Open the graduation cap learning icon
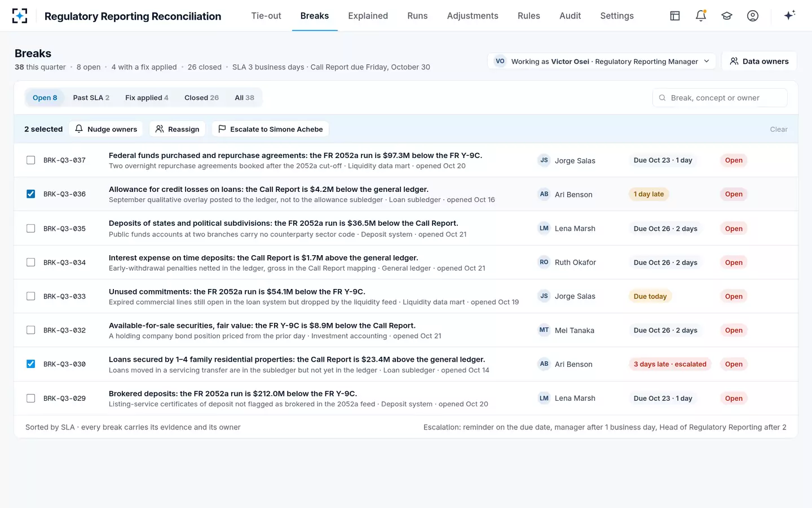This screenshot has height=508, width=812. click(x=727, y=16)
